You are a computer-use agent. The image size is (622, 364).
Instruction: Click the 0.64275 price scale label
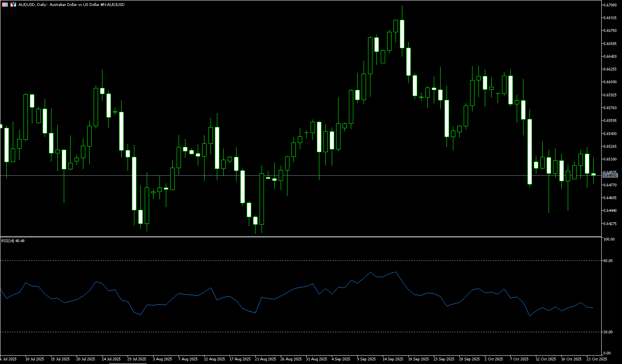(610, 223)
